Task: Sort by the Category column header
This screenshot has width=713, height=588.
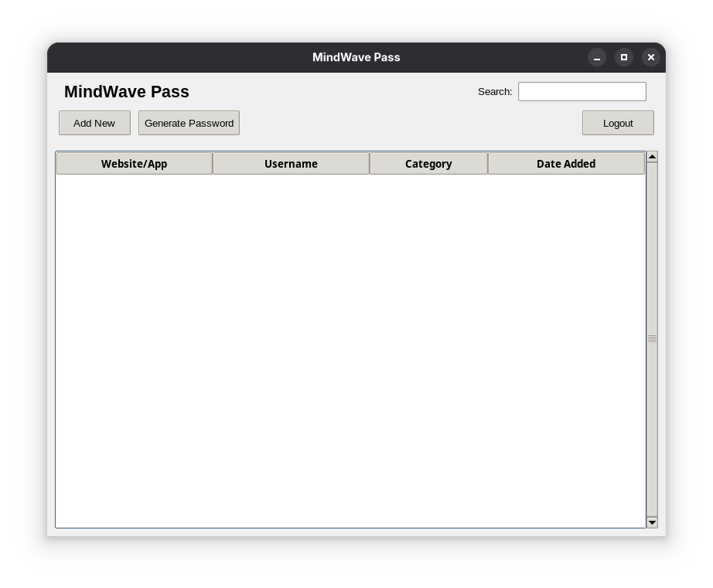Action: (428, 164)
